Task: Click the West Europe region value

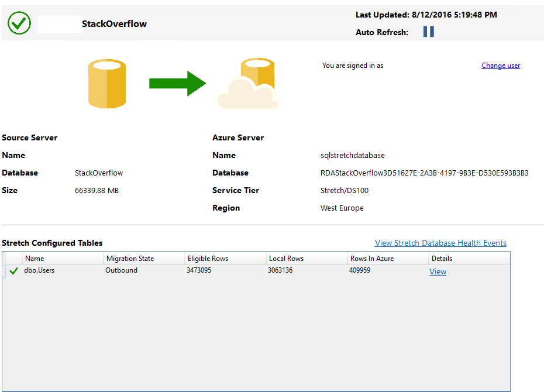Action: point(342,208)
